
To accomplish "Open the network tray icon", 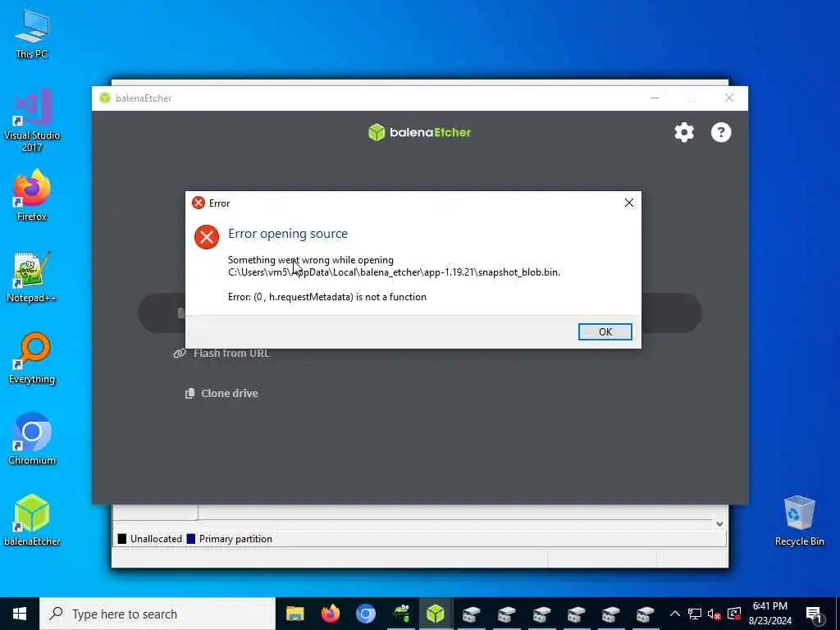I will click(694, 614).
